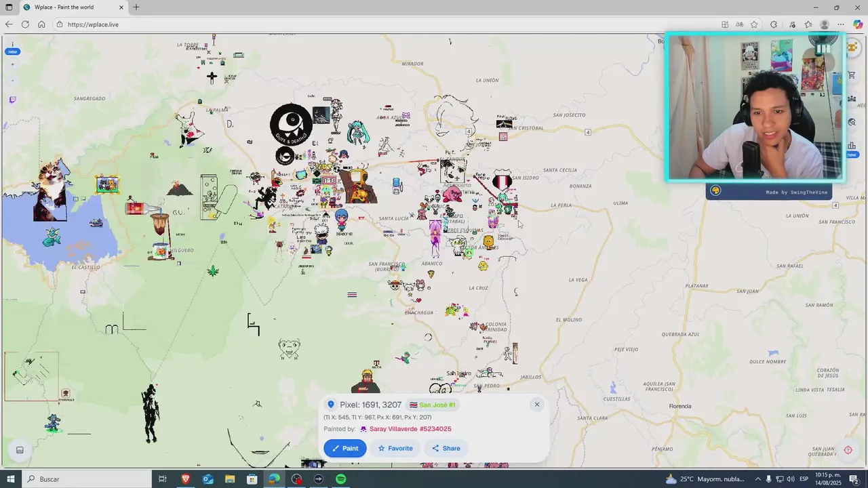Click the locate-me target icon
This screenshot has height=488, width=868.
(848, 450)
